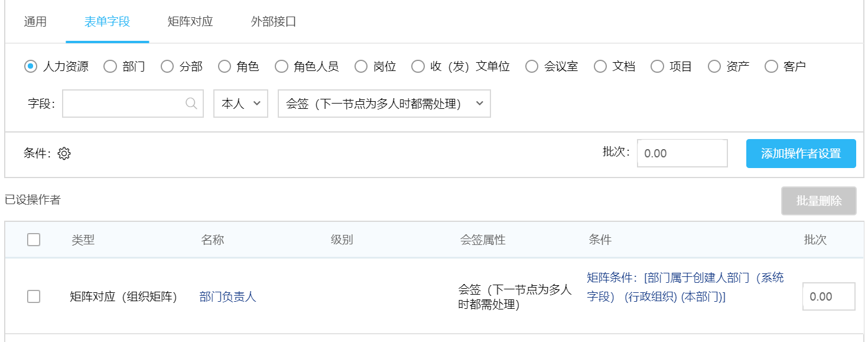Screen dimensions: 868x342
Task: Switch to the 通用 tab
Action: click(35, 22)
